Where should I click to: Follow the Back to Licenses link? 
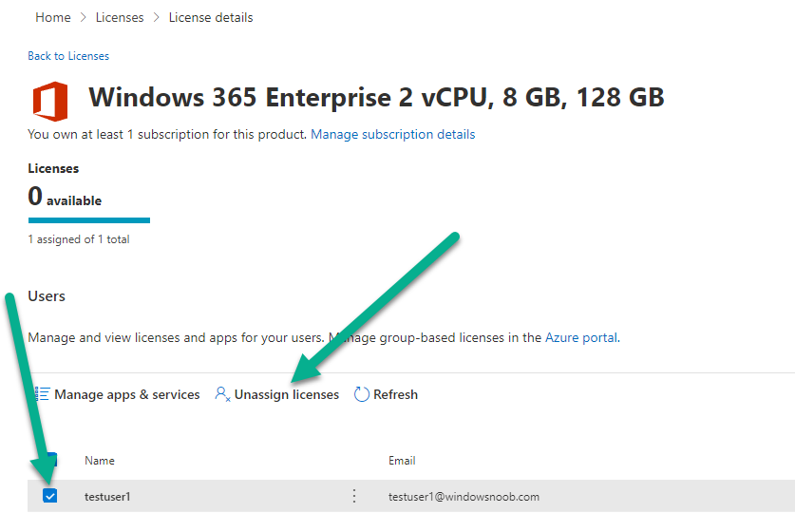[x=68, y=56]
